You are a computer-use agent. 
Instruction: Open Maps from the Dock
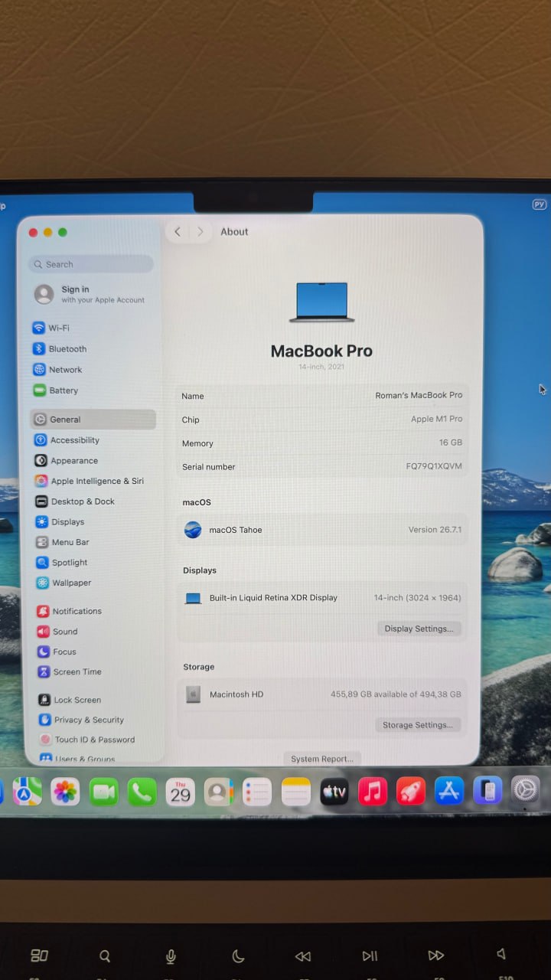pos(27,791)
